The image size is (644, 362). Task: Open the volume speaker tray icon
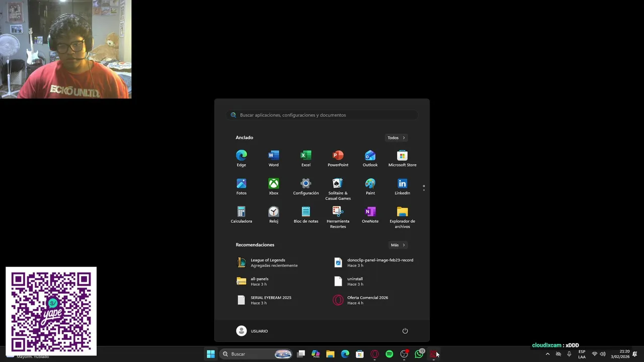(603, 354)
